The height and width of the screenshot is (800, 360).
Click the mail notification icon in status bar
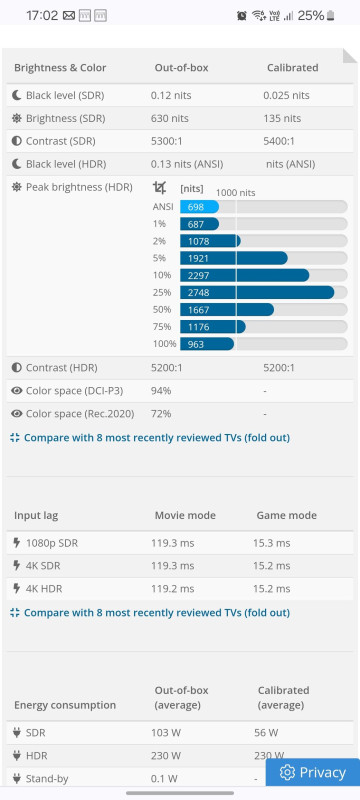click(x=69, y=16)
